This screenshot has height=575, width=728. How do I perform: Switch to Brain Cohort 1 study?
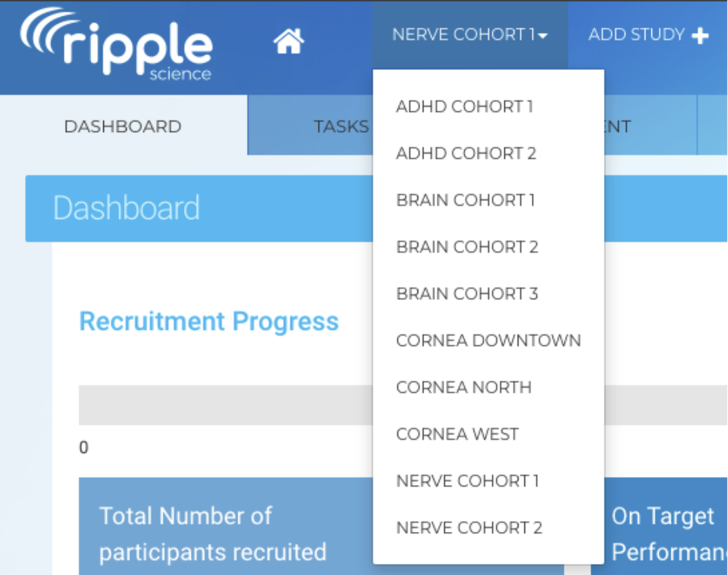click(465, 201)
